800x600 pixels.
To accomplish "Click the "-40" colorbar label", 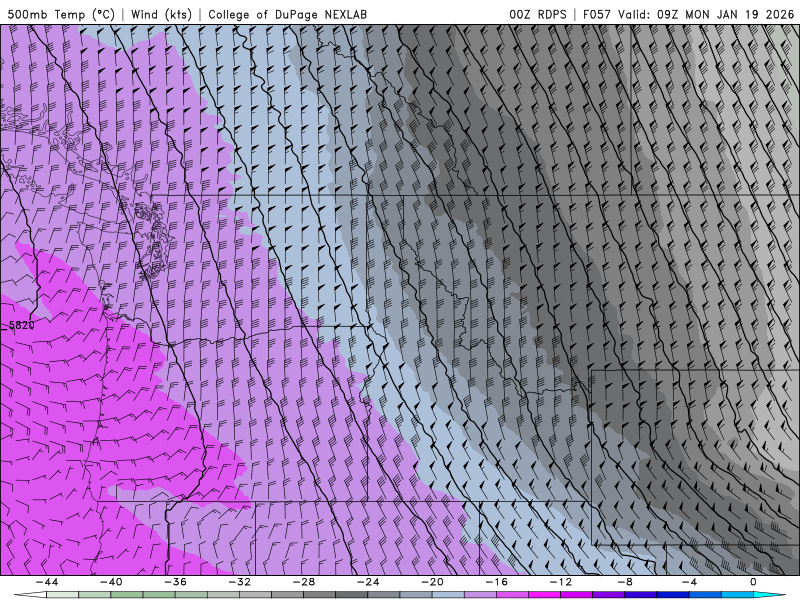I will [x=111, y=582].
